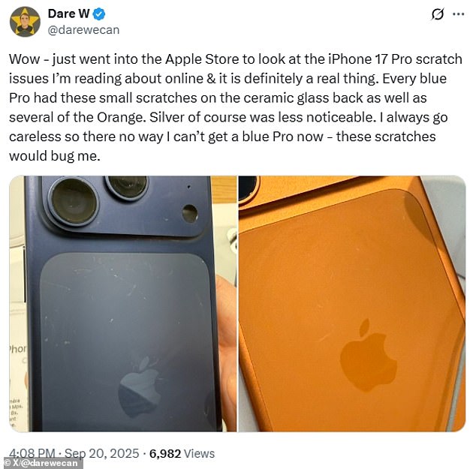Screen dimensions: 476x469
Task: Click the round flash sensor on blue phone
Action: (x=190, y=213)
